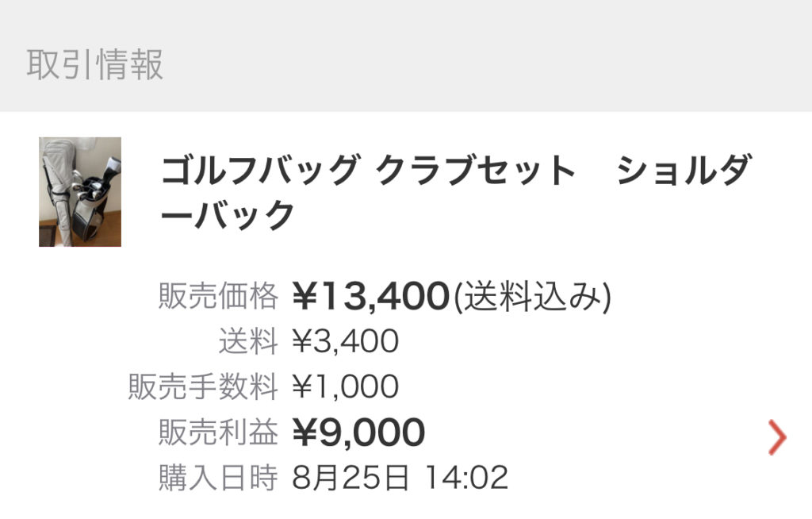Viewport: 812px width, 519px height.
Task: Open details with the red chevron arrow
Action: (x=777, y=437)
